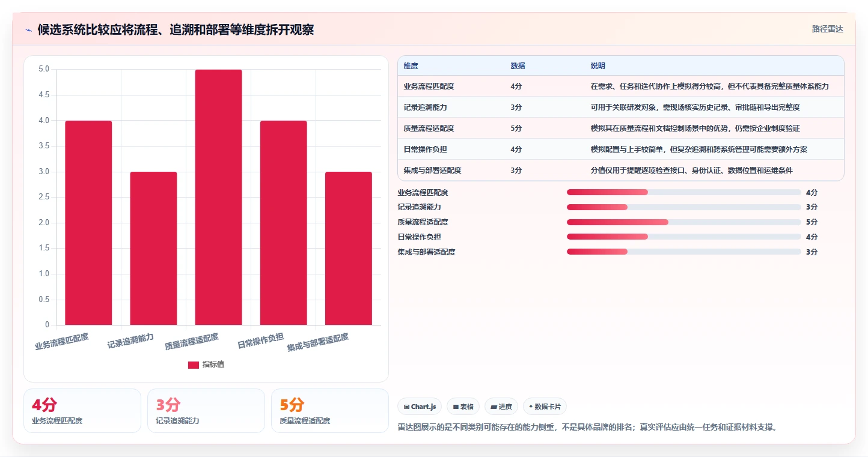Click the 维度 column header

tap(411, 66)
